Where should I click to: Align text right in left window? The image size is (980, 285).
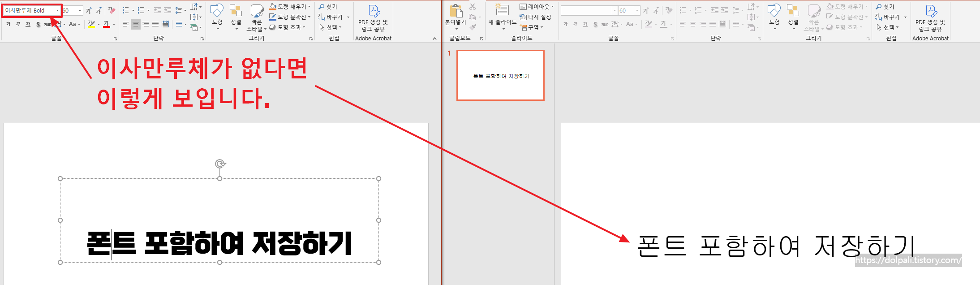tap(146, 24)
